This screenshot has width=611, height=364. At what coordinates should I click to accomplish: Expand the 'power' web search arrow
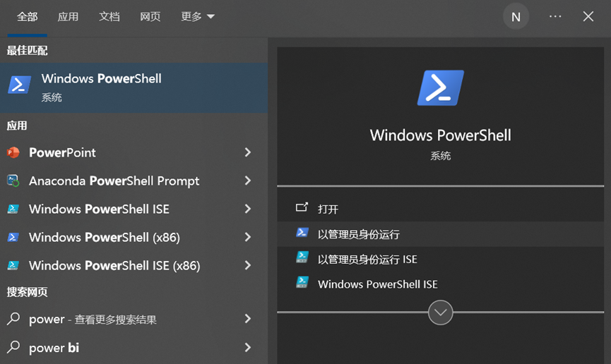coord(248,319)
